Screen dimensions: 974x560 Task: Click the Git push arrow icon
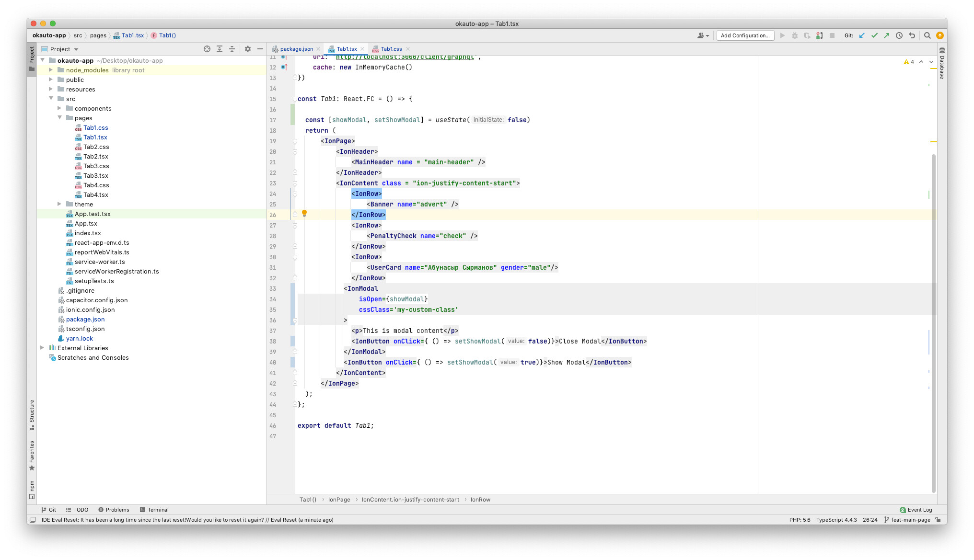(887, 35)
